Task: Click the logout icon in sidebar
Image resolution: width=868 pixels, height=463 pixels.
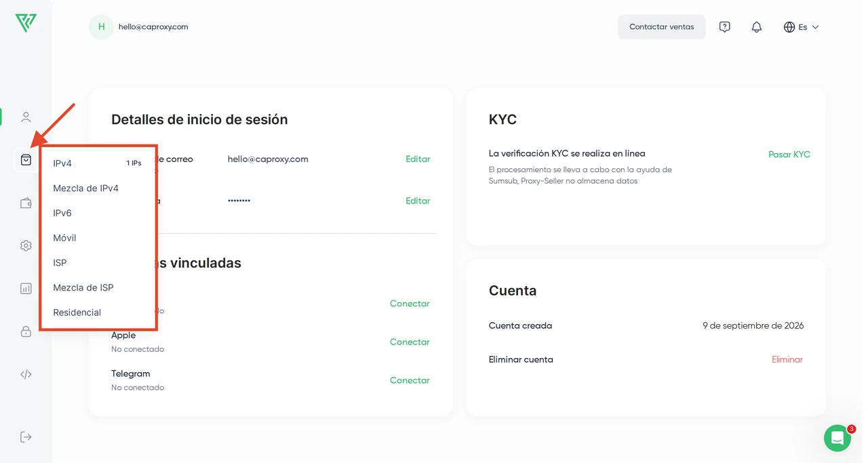Action: (26, 437)
